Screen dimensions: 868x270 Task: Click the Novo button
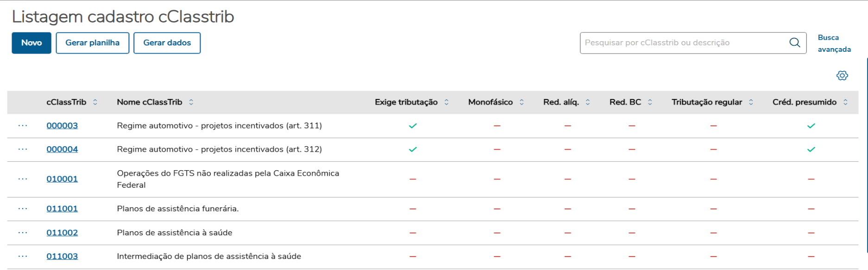(x=31, y=43)
